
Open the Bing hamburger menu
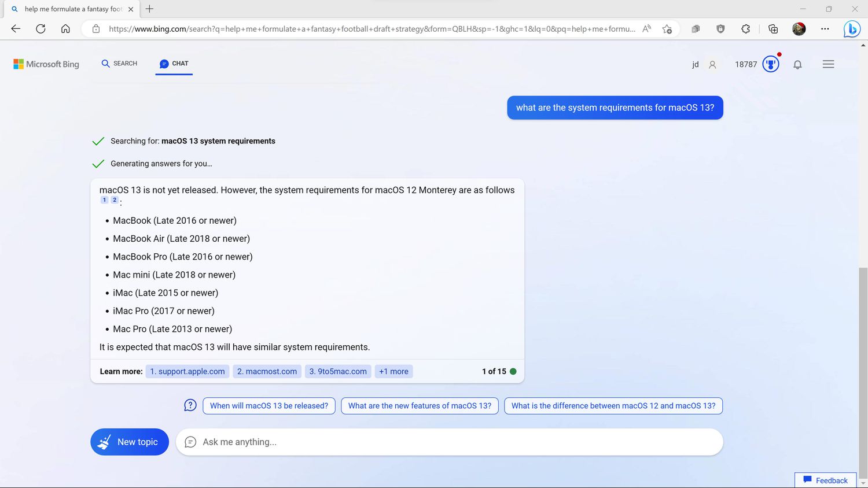[x=828, y=65]
